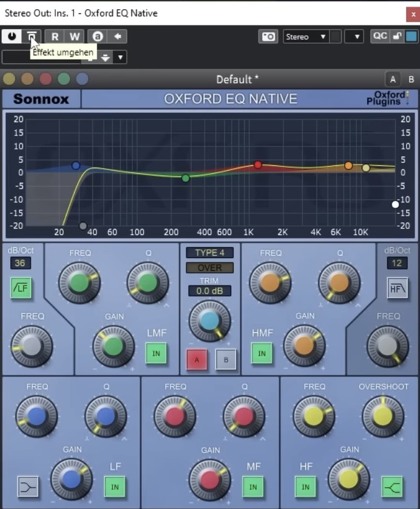This screenshot has width=420, height=509.
Task: Open preset management dropdown arrow
Action: tap(120, 58)
